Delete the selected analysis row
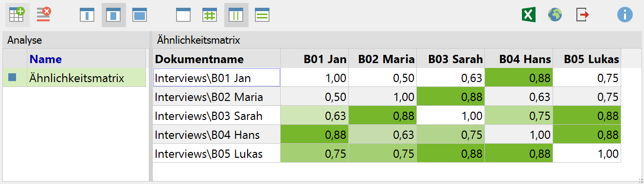The width and height of the screenshot is (644, 184). (44, 15)
